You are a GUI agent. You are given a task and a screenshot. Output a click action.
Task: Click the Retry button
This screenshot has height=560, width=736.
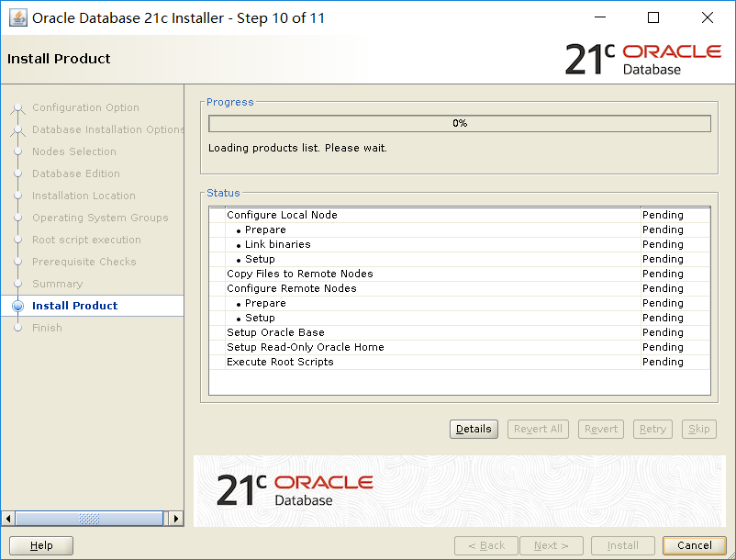coord(652,429)
